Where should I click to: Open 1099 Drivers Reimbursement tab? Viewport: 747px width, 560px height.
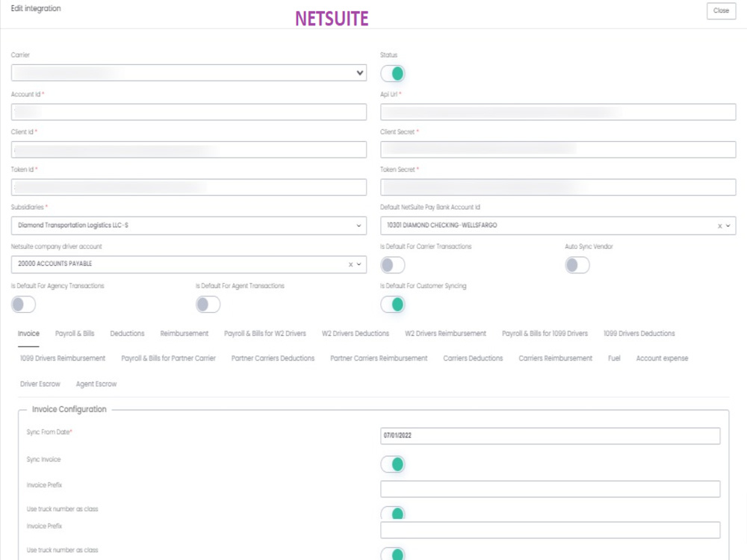click(x=63, y=358)
